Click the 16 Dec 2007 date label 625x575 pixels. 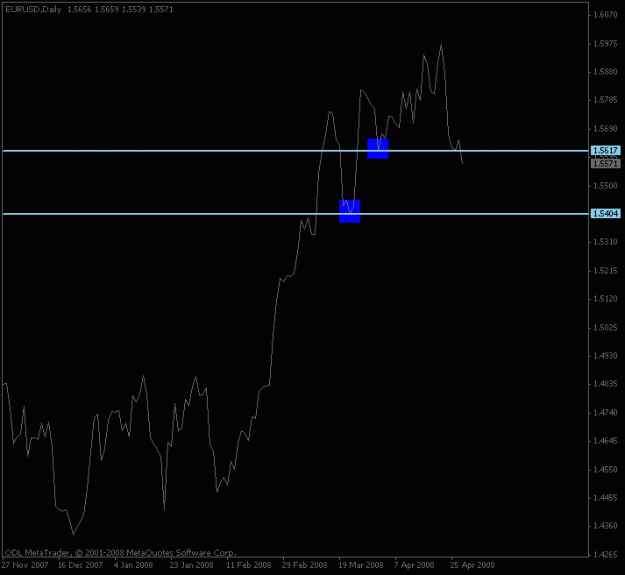tap(80, 565)
